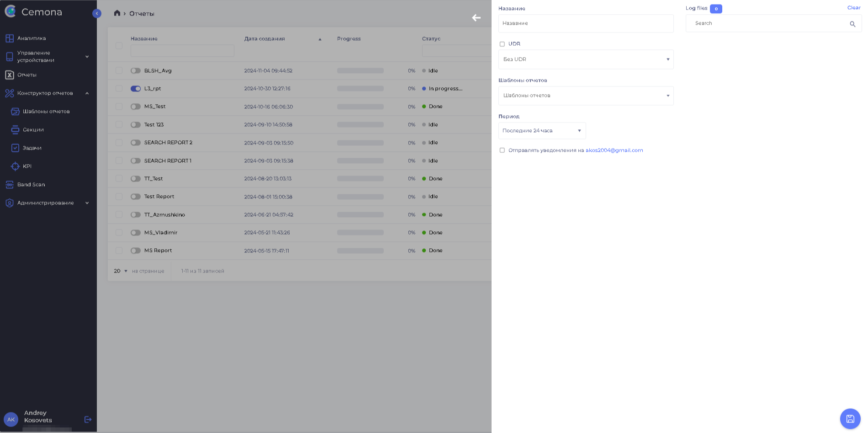
Task: Click the Clear link for log files
Action: 853,8
